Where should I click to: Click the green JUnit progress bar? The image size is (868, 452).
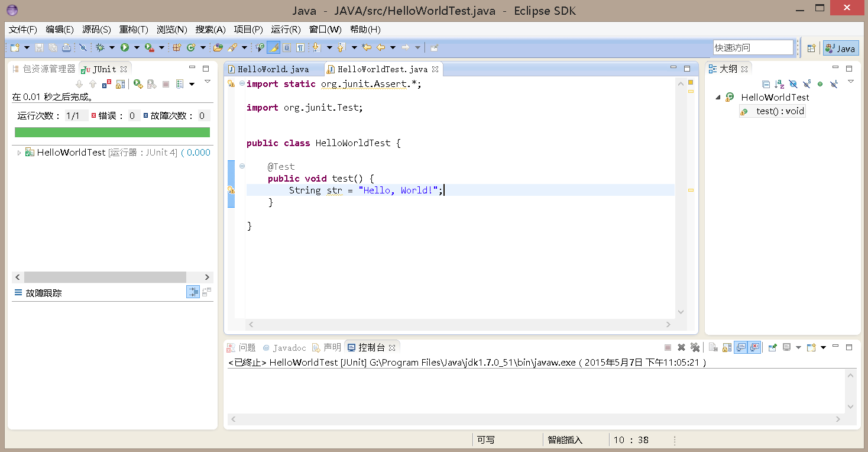click(112, 132)
